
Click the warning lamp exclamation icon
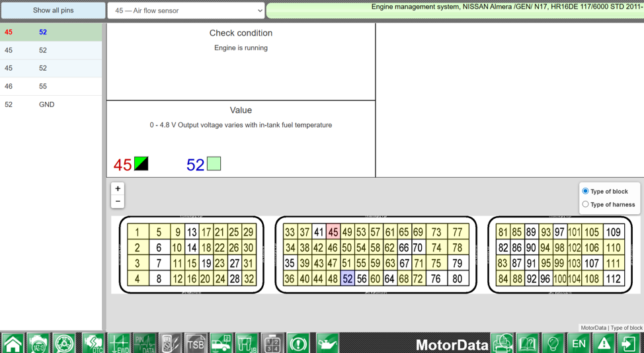(x=298, y=343)
